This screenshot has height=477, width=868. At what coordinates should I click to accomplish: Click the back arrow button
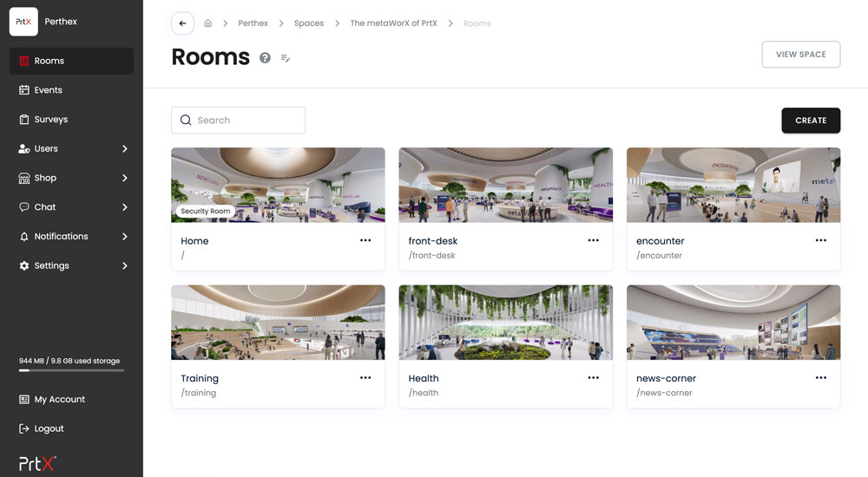(x=182, y=23)
